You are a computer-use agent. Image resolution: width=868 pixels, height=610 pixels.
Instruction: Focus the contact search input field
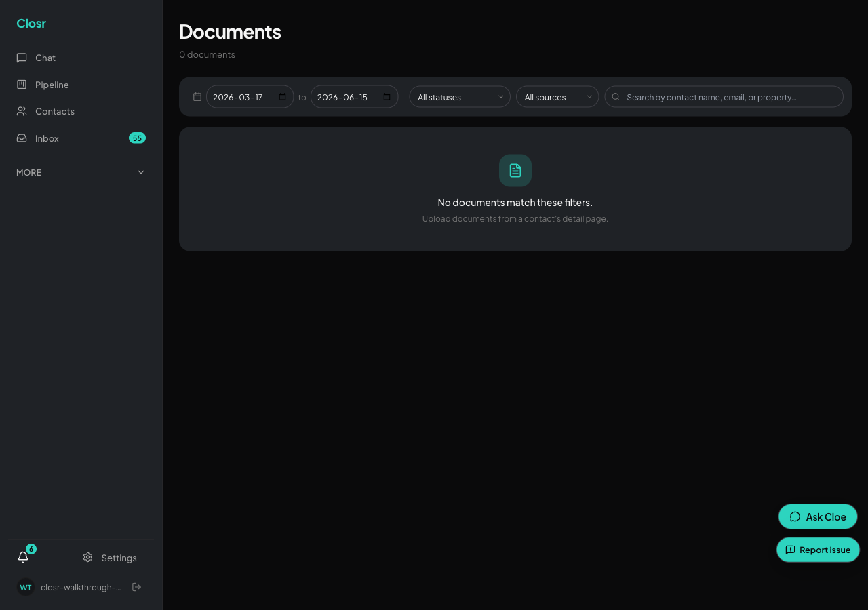coord(724,97)
